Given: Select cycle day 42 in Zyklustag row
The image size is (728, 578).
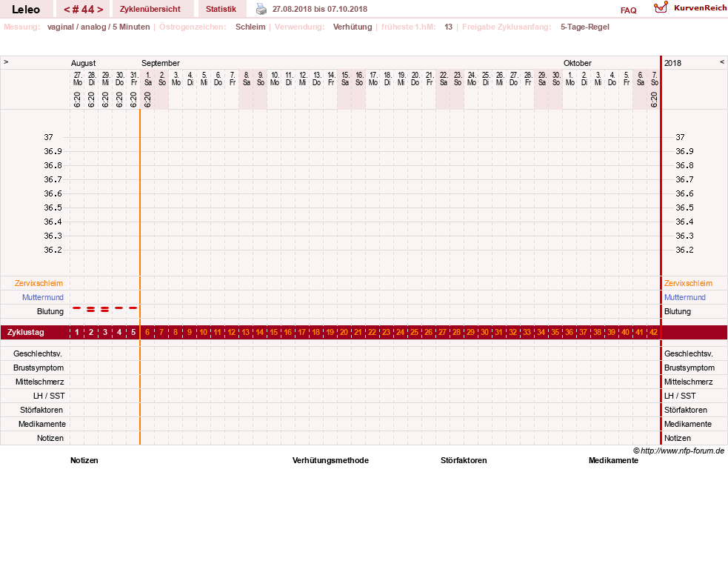Looking at the screenshot, I should 653,332.
